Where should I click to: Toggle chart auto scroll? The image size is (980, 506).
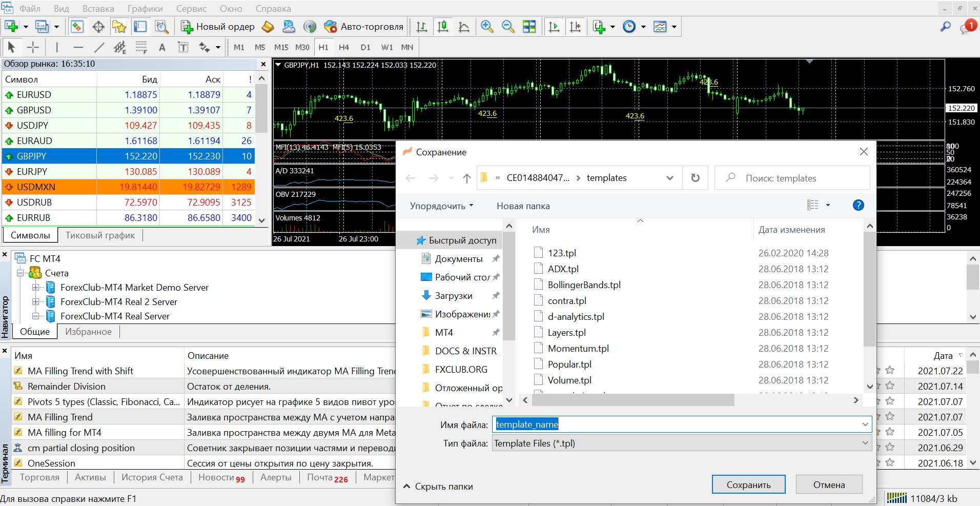tap(554, 27)
